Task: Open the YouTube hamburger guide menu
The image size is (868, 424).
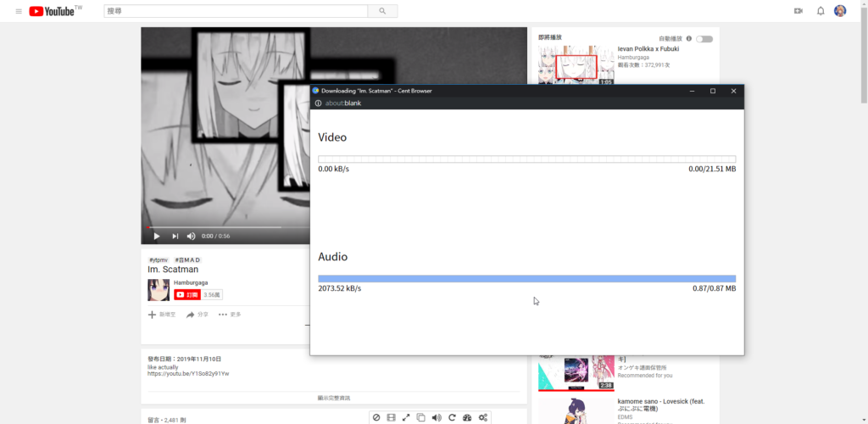Action: 19,11
